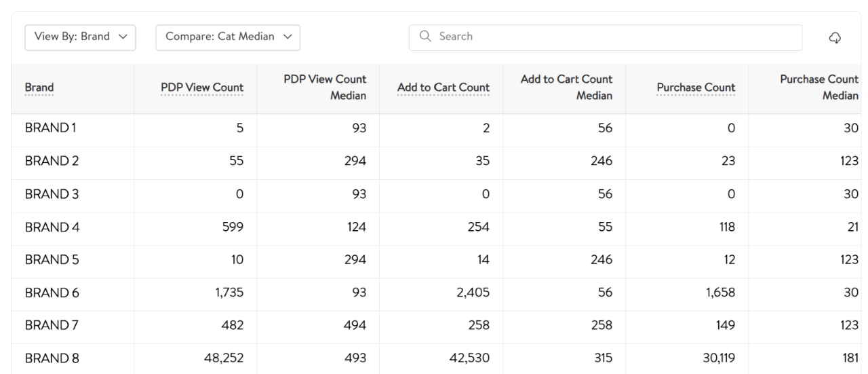Click the Add to Cart Count header
This screenshot has height=374, width=868.
(443, 88)
